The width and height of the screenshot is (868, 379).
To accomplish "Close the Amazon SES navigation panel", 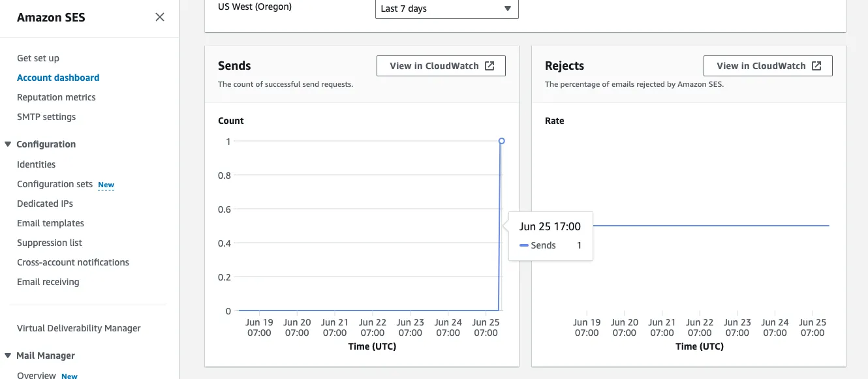I will tap(160, 17).
